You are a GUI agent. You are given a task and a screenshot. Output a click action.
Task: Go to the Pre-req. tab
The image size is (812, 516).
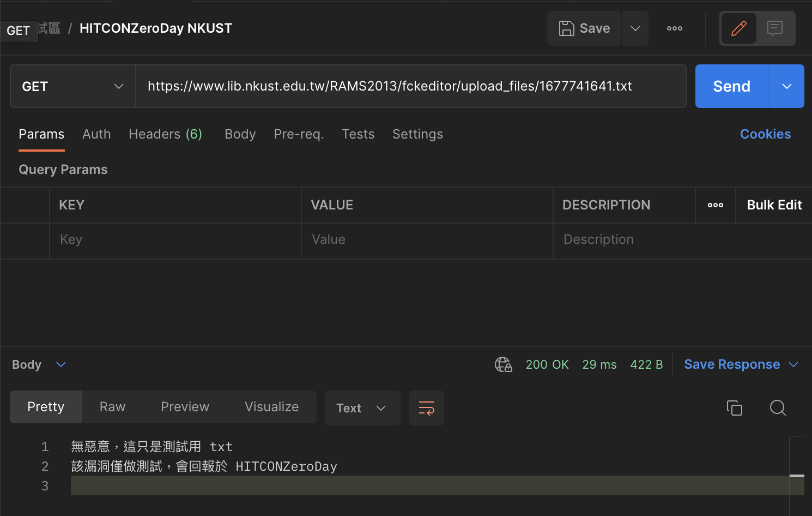[299, 134]
